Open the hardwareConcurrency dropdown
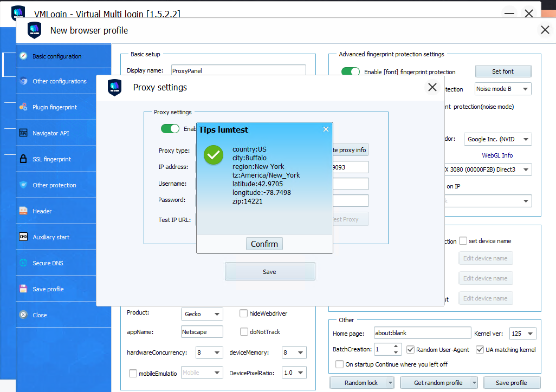The height and width of the screenshot is (392, 556). [x=209, y=352]
